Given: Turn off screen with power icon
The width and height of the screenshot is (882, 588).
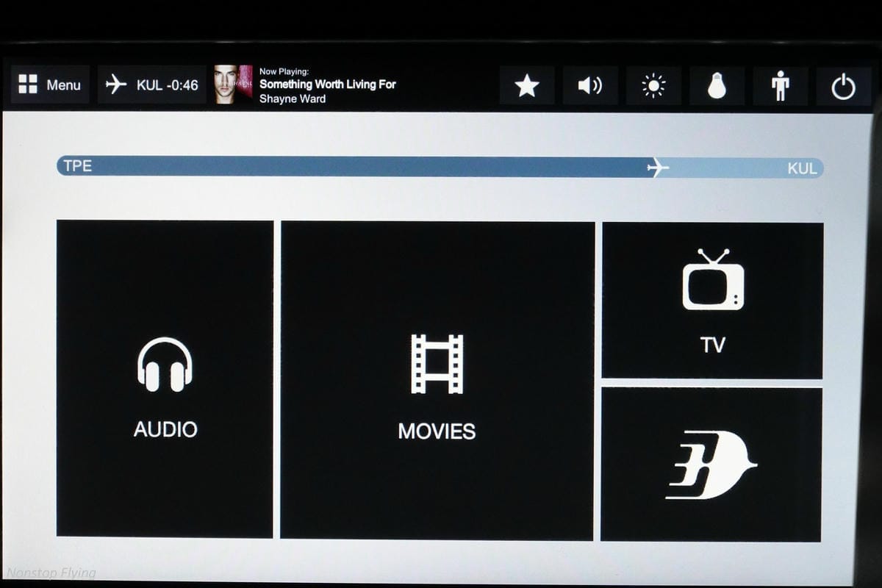Looking at the screenshot, I should tap(843, 87).
